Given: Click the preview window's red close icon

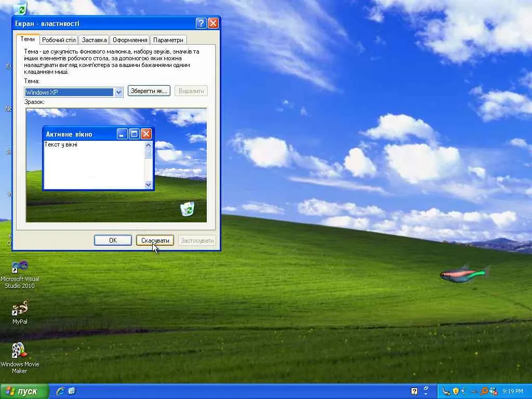Looking at the screenshot, I should (146, 134).
